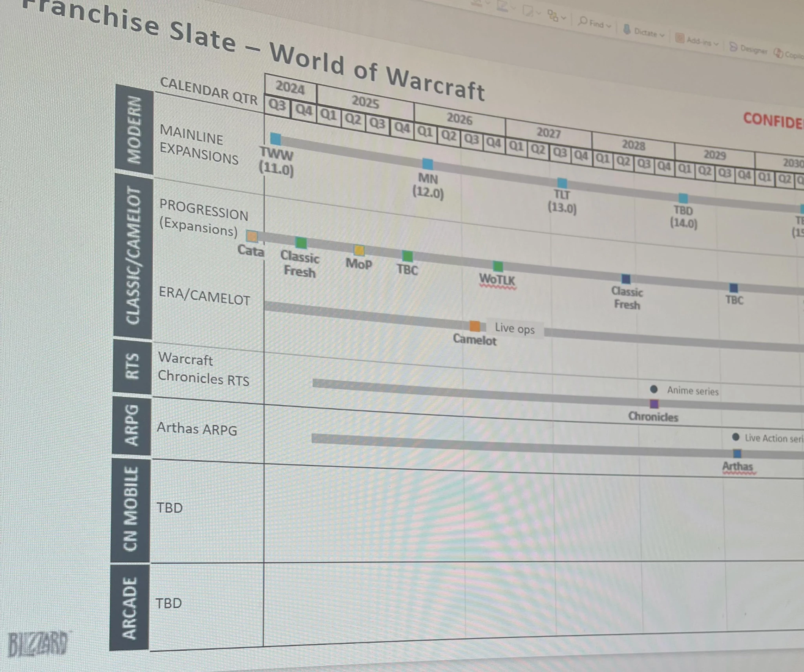Open the Add-ins orange icon
Image resolution: width=804 pixels, height=672 pixels.
pyautogui.click(x=680, y=38)
